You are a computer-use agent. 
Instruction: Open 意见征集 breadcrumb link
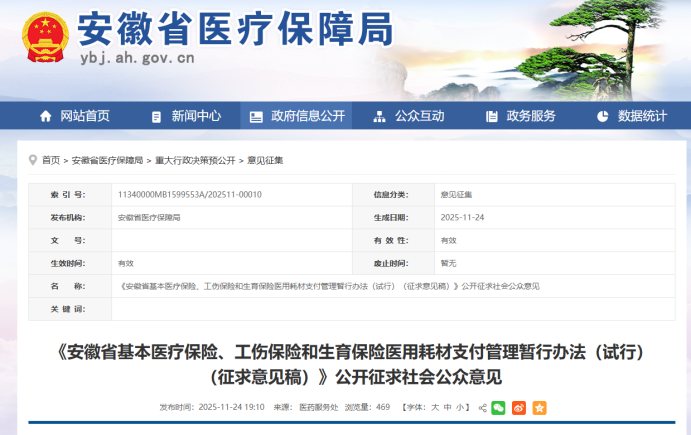pyautogui.click(x=265, y=160)
